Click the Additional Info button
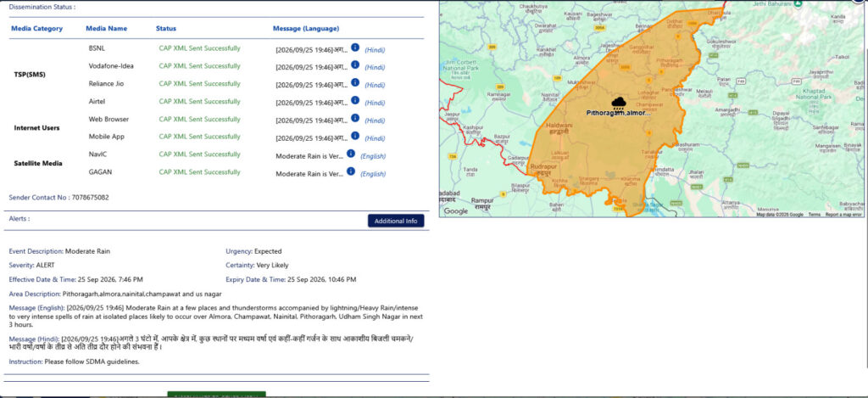Screen dimensions: 868x398 click(x=396, y=221)
